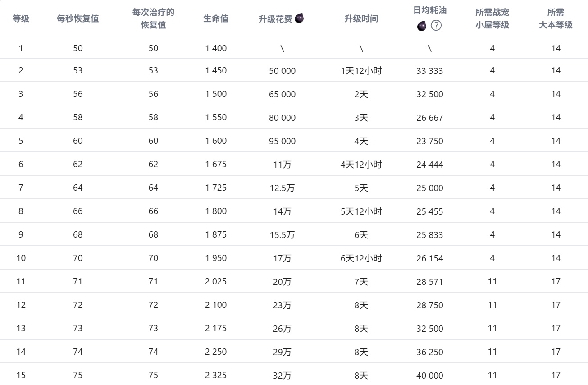Click the daily oil value 26 667
This screenshot has height=385, width=588.
[430, 118]
